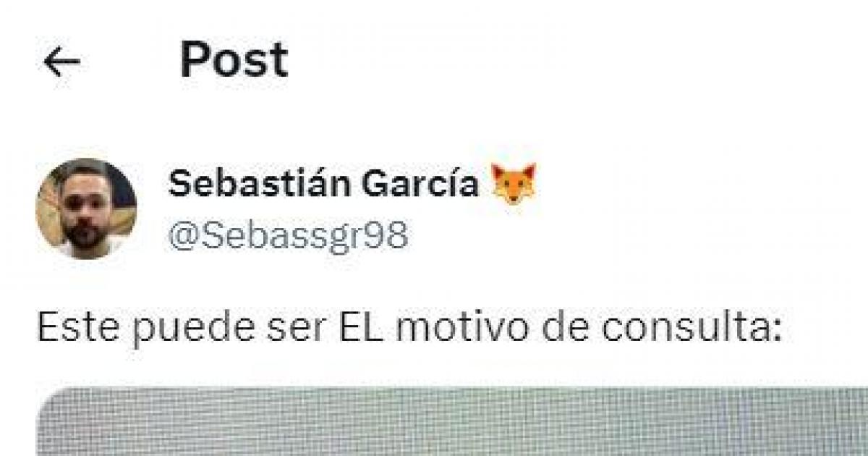Image resolution: width=868 pixels, height=456 pixels.
Task: Go back using the left arrow
Action: [61, 62]
